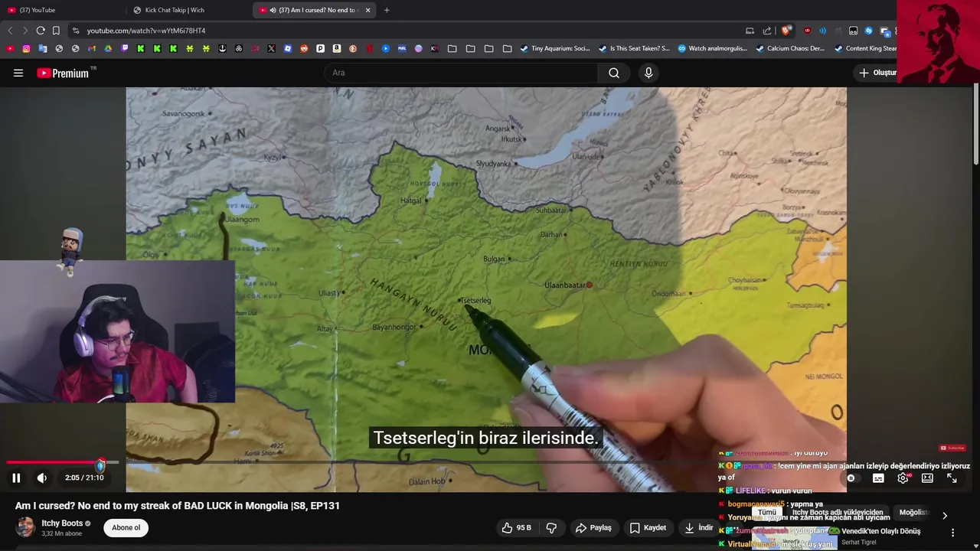980x551 pixels.
Task: Click the Paylaş share button
Action: pyautogui.click(x=593, y=527)
